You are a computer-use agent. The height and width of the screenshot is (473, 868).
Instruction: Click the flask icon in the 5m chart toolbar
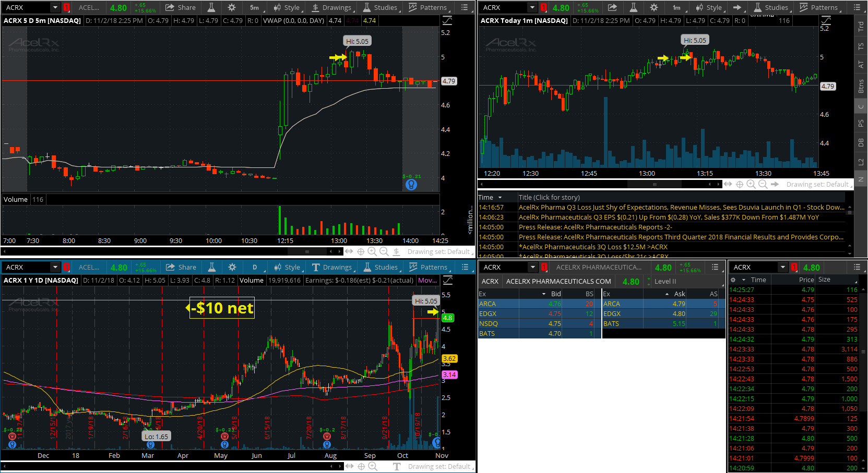(211, 7)
